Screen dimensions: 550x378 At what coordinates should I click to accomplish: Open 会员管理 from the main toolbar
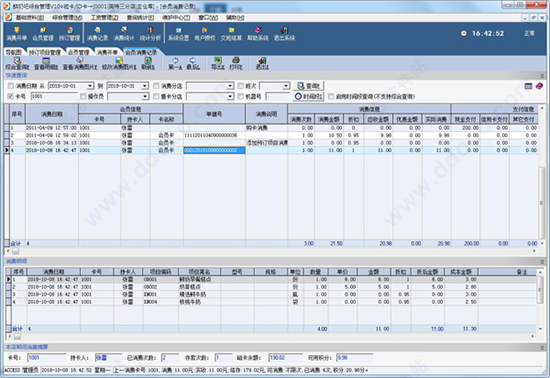(x=43, y=34)
